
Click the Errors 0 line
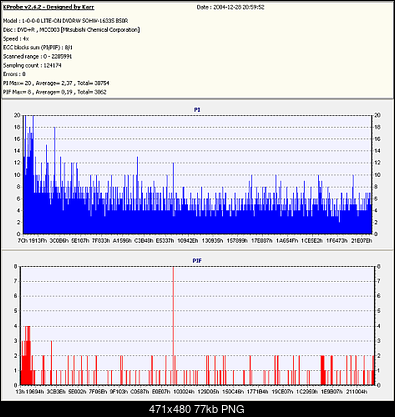coord(14,74)
